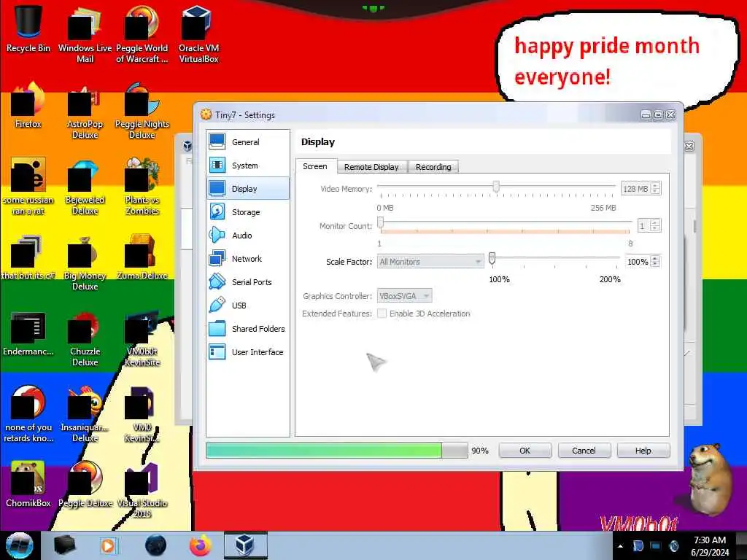Screen dimensions: 747x560
Task: Click Monitor Count spinner arrows
Action: tap(656, 225)
